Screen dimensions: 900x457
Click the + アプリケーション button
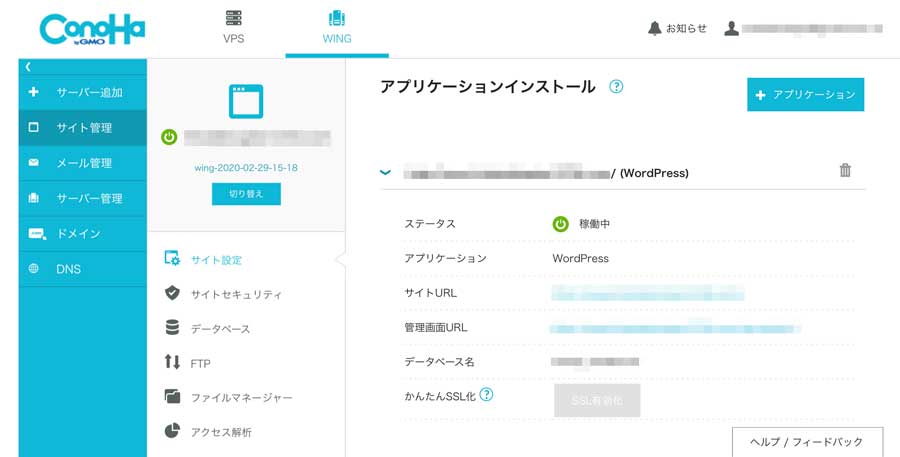(805, 95)
